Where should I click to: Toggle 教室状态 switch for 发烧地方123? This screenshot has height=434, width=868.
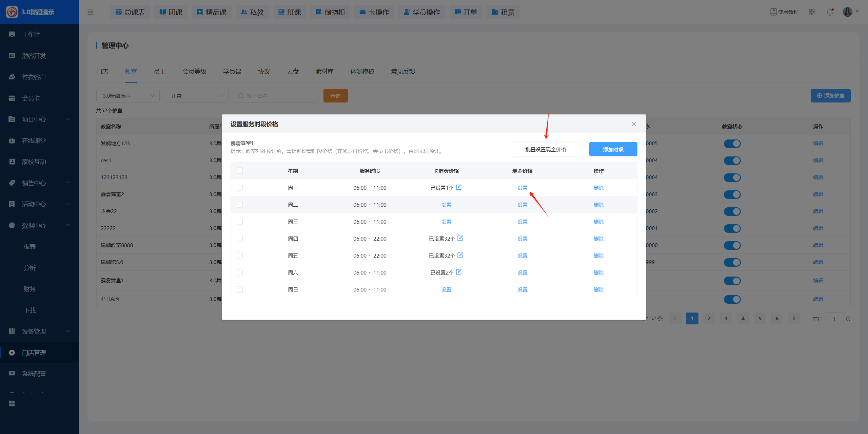click(732, 144)
